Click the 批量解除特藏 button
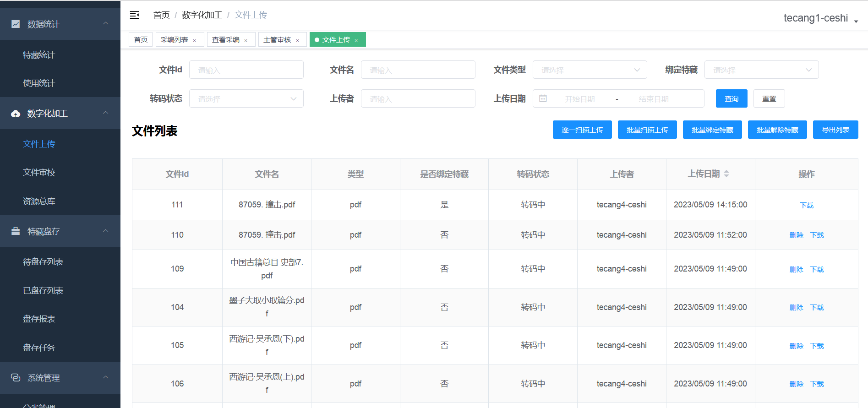This screenshot has height=408, width=868. (777, 130)
